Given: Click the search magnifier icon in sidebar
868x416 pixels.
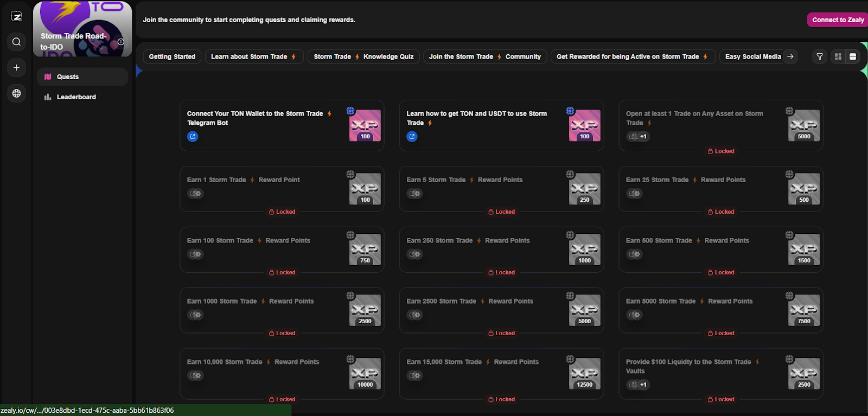Looking at the screenshot, I should (x=16, y=42).
